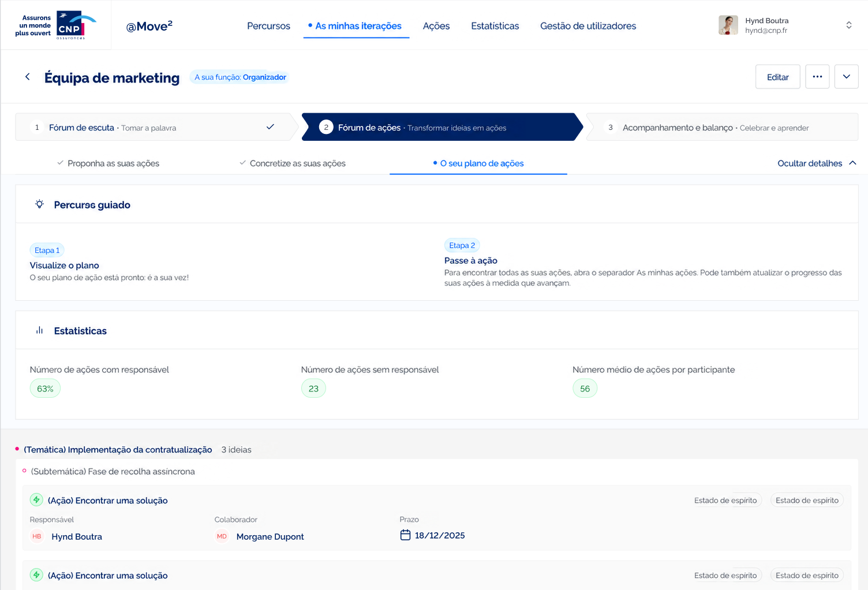The height and width of the screenshot is (590, 868).
Task: Open the Estatísticas navigation item
Action: point(495,26)
